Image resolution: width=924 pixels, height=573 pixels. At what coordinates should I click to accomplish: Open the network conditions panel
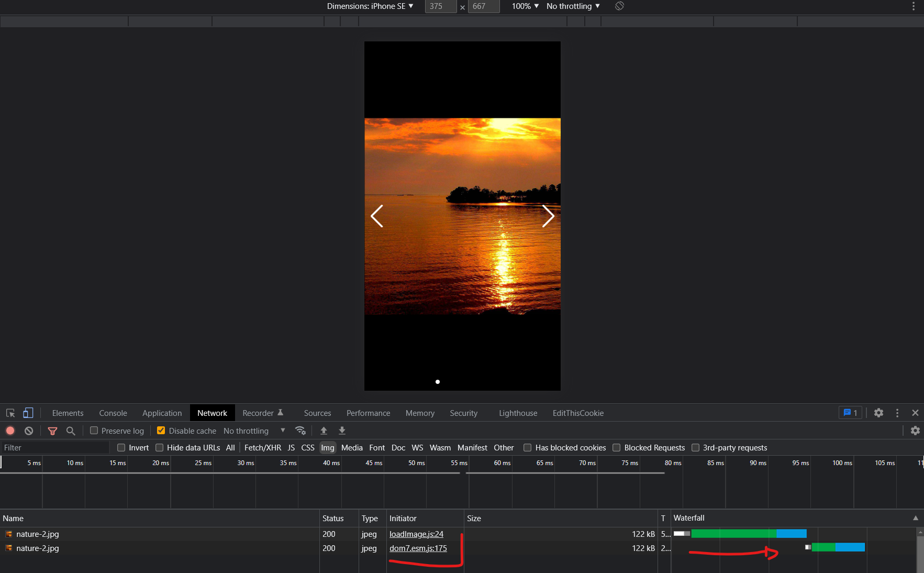point(300,431)
